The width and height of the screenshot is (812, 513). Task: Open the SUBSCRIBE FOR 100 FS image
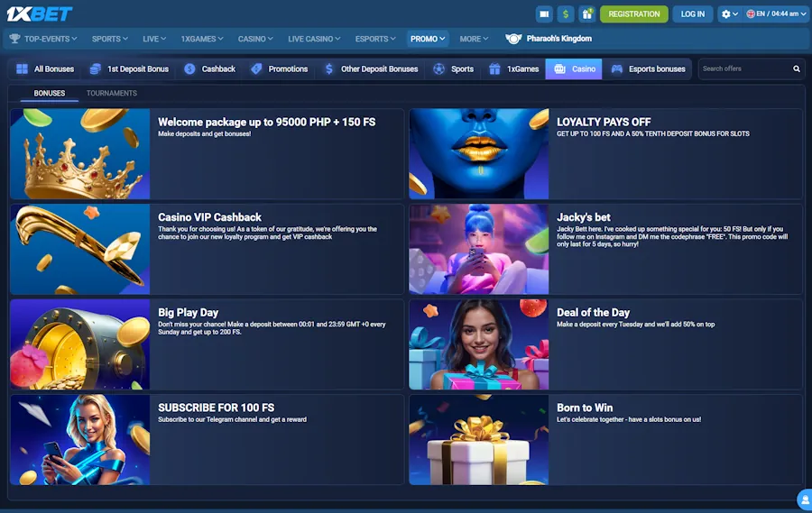[79, 439]
